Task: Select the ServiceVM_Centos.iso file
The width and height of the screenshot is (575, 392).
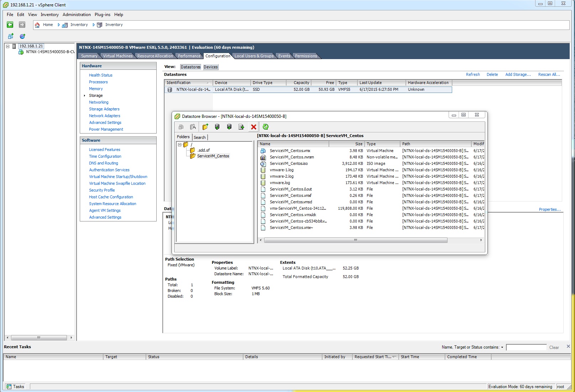Action: (288, 163)
